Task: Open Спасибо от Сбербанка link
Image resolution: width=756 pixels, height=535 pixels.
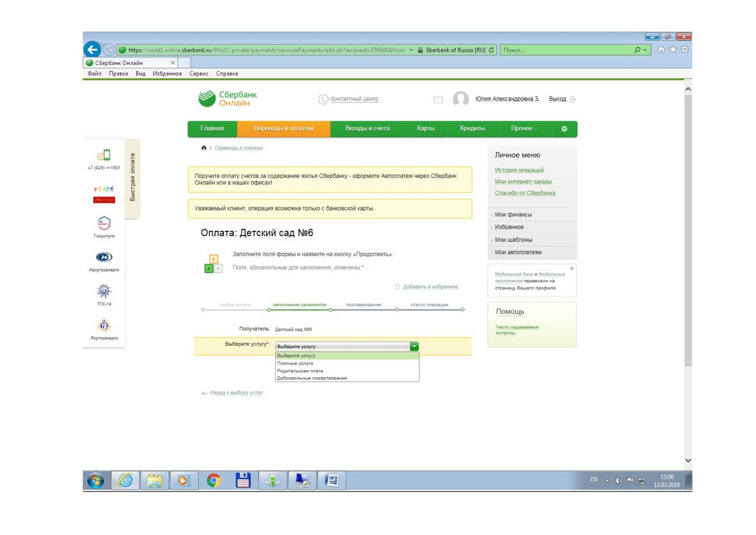Action: tap(525, 193)
